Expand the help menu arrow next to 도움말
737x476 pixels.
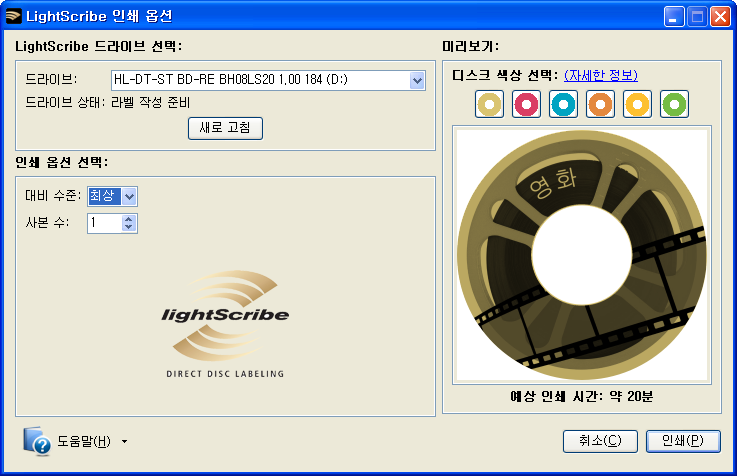(x=124, y=441)
